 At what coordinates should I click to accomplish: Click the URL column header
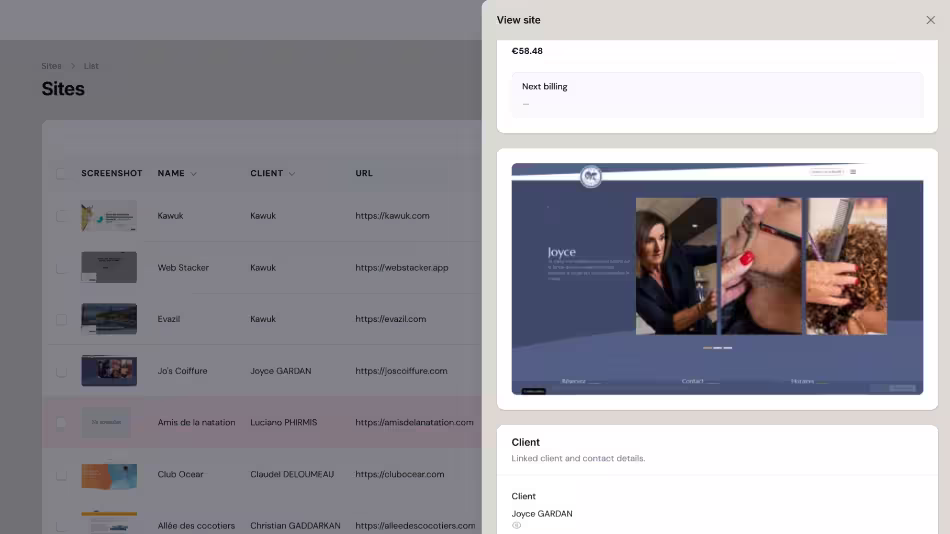pos(364,173)
